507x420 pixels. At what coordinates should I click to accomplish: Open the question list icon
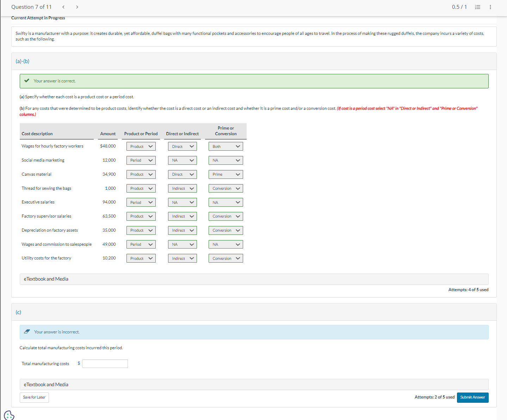point(478,7)
